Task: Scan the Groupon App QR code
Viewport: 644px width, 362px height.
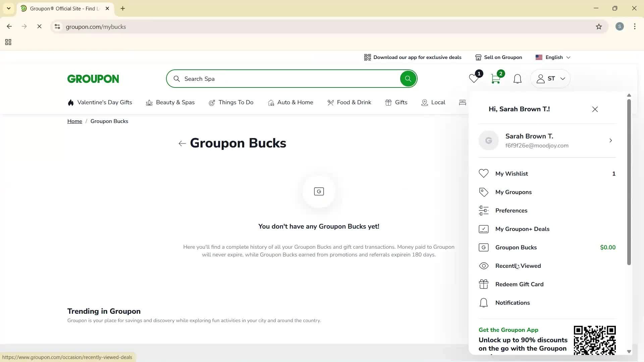Action: pyautogui.click(x=595, y=340)
